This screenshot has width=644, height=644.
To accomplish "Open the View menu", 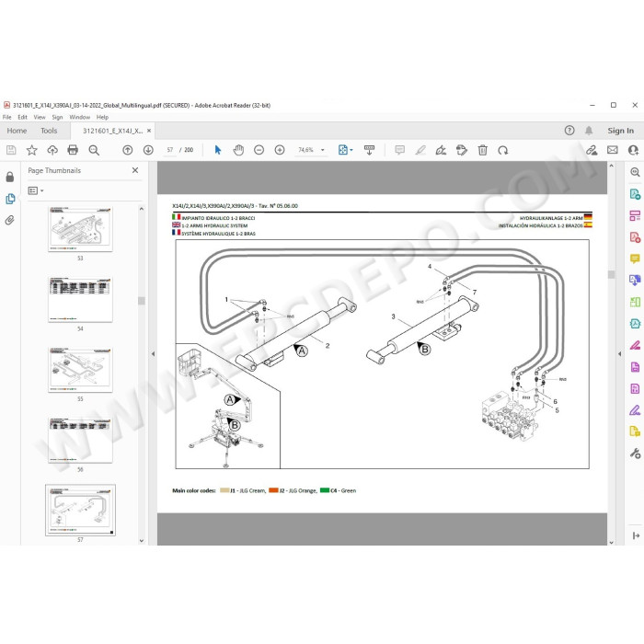I will [40, 117].
